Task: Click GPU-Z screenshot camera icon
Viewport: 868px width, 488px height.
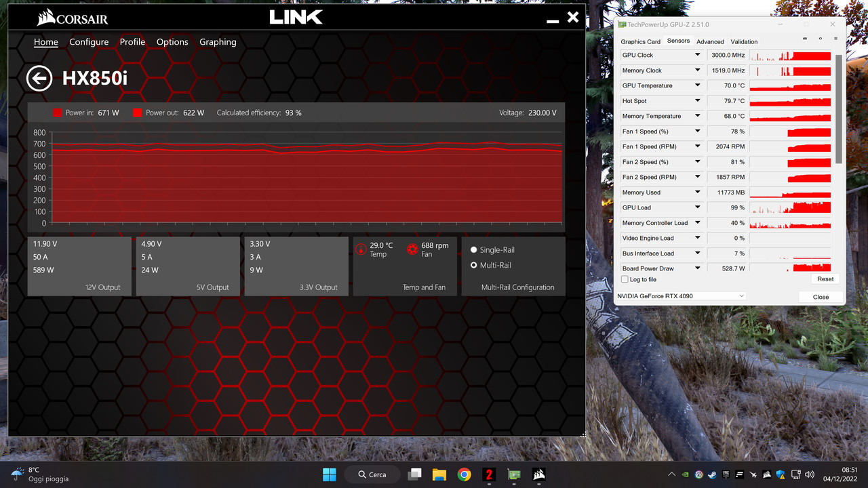Action: pos(805,39)
